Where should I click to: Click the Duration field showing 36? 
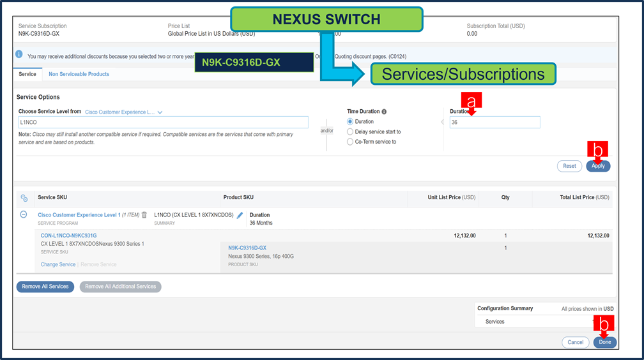[x=495, y=123]
